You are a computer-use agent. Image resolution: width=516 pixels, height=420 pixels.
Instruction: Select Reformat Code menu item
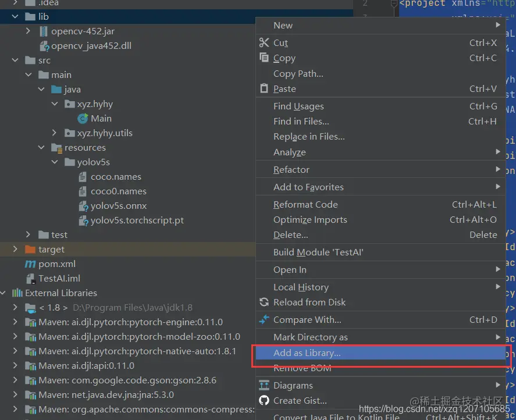380,204
